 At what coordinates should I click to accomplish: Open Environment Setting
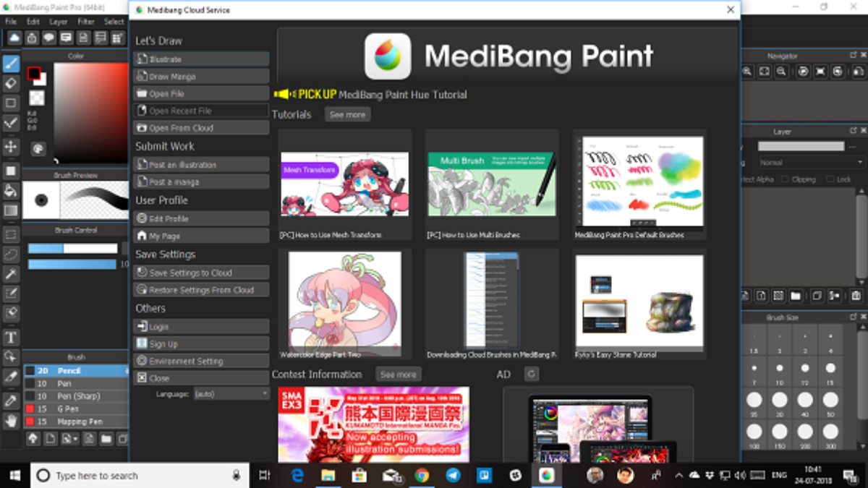pyautogui.click(x=201, y=361)
